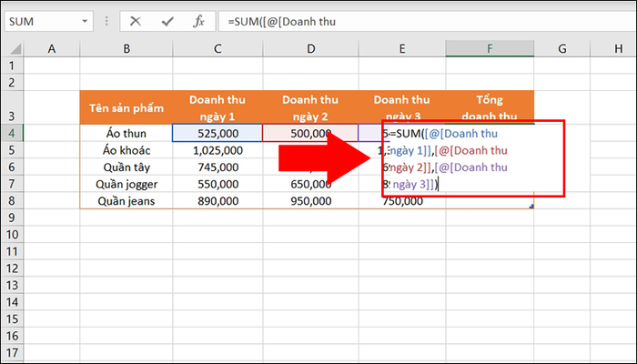
Task: Click the 'Tổng doanh thu' header cell
Action: tap(490, 106)
